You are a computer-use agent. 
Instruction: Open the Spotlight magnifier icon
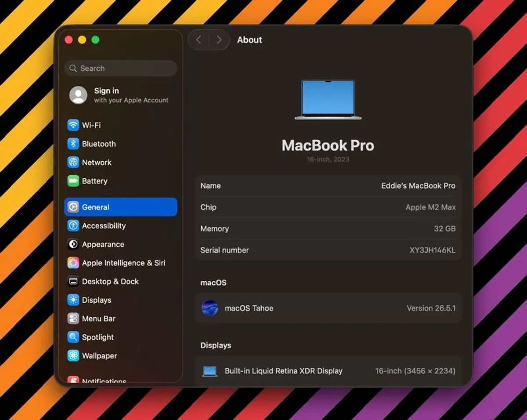click(73, 337)
